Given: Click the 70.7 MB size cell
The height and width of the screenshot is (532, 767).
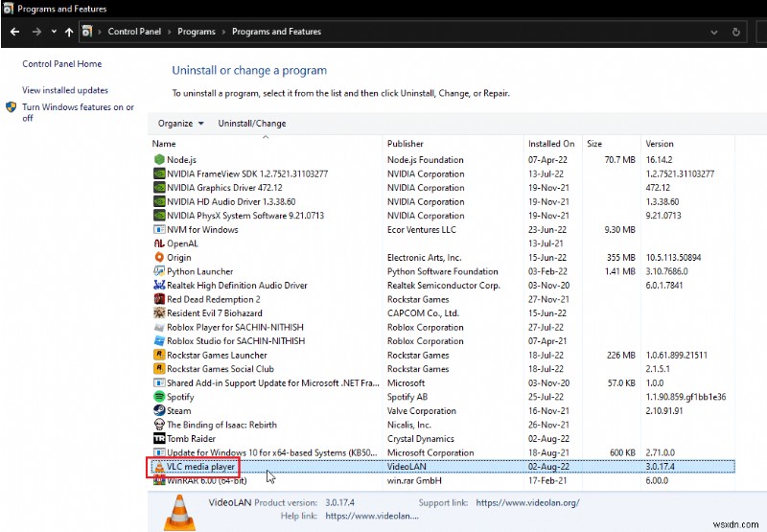Looking at the screenshot, I should pos(619,160).
